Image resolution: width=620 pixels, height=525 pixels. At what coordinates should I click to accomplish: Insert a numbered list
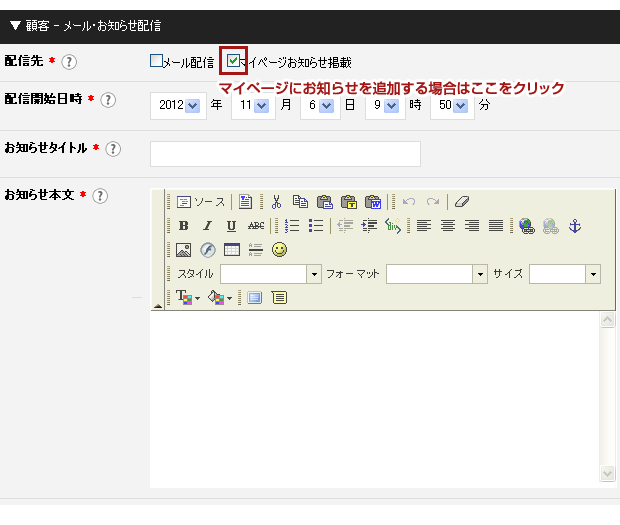[292, 226]
